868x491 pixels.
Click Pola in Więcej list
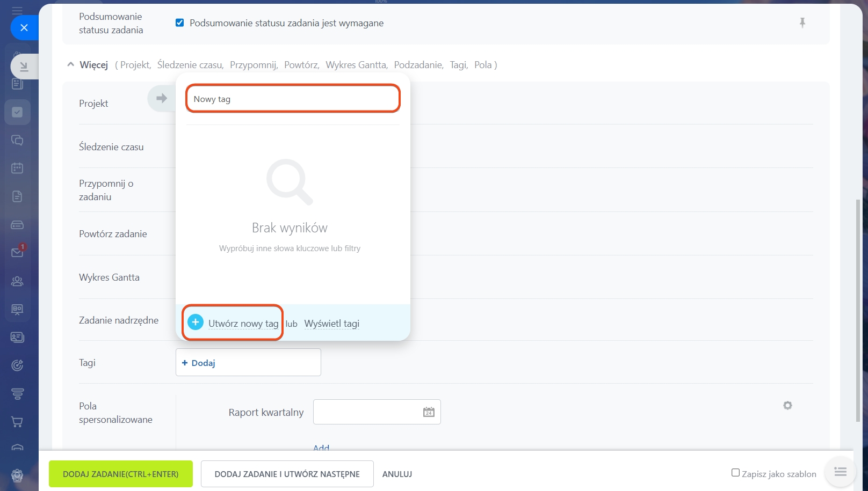[x=483, y=65]
